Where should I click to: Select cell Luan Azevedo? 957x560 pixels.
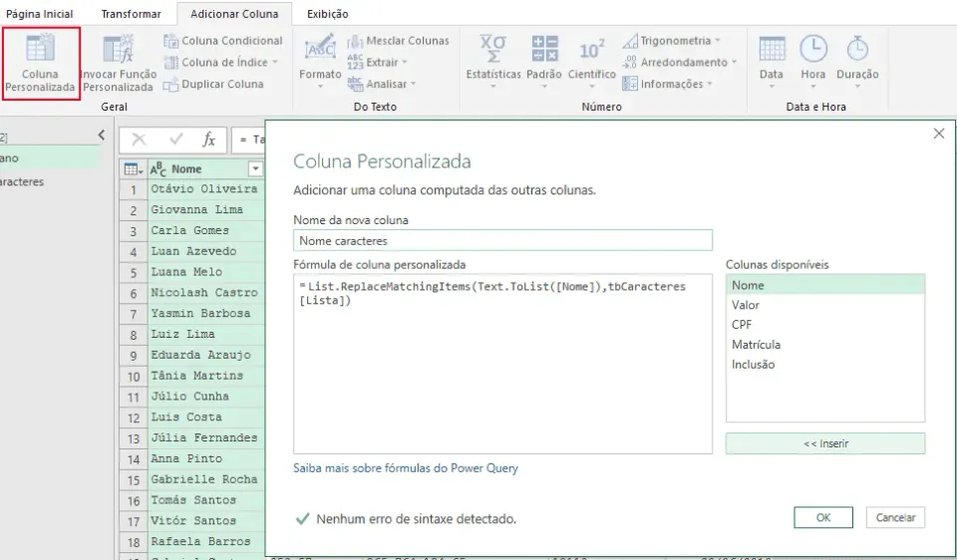click(x=206, y=251)
